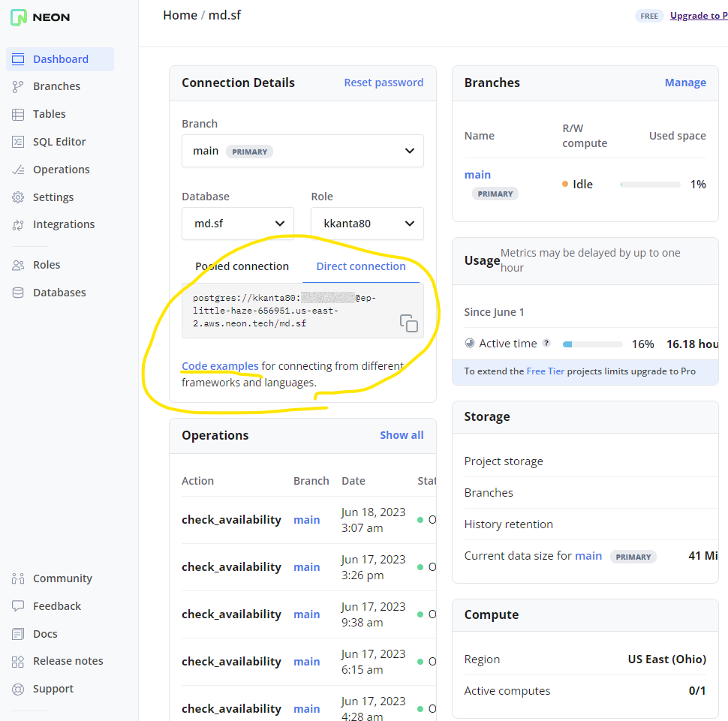Click the Idle compute status
728x721 pixels.
pos(577,185)
